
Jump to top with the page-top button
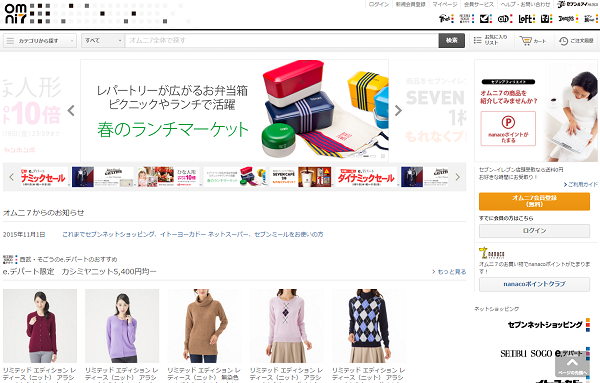tap(572, 365)
